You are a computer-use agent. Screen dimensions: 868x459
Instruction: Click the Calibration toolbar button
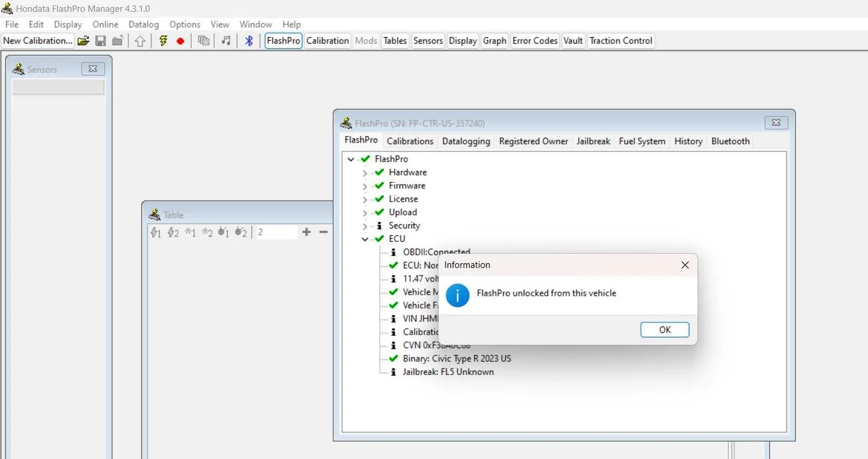(327, 41)
